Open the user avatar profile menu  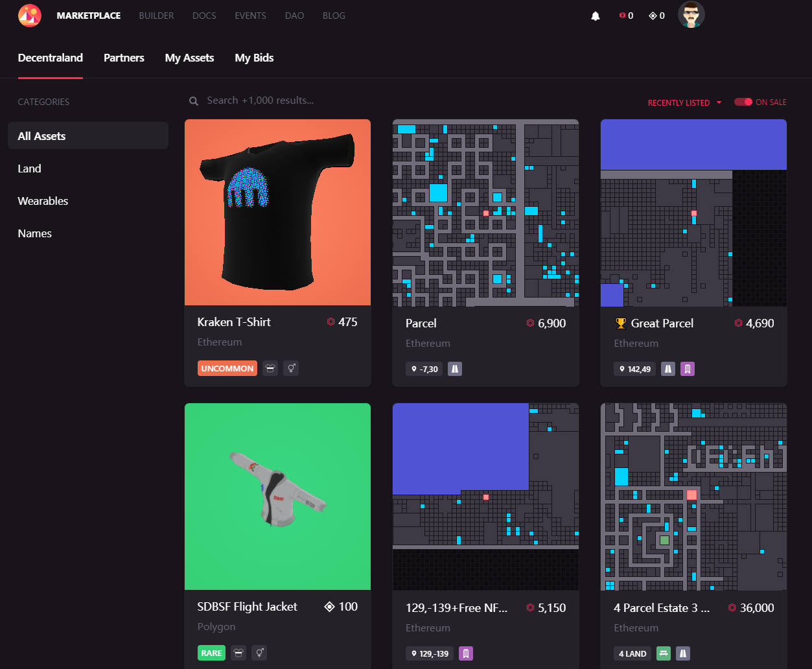pyautogui.click(x=691, y=15)
